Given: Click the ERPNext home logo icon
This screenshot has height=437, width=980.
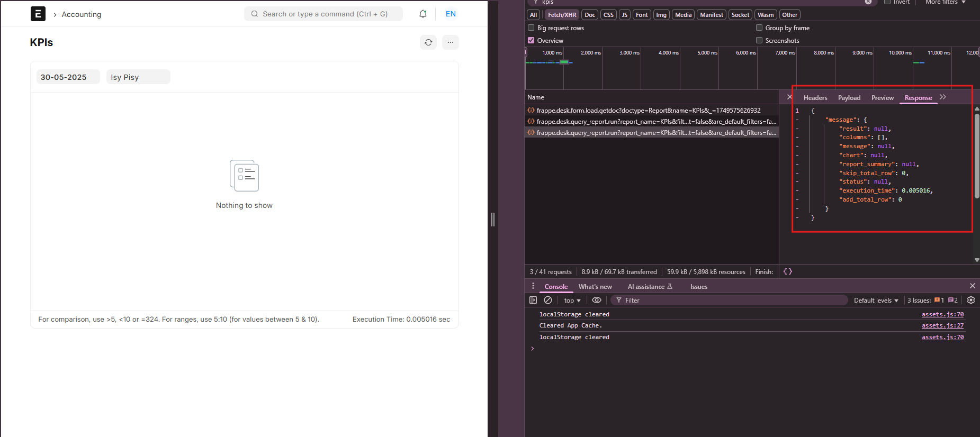Looking at the screenshot, I should click(x=38, y=14).
